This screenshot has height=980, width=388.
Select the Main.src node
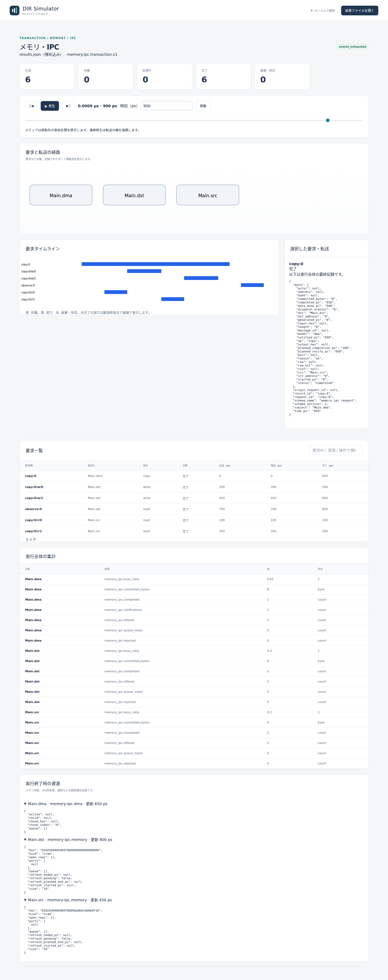click(208, 195)
